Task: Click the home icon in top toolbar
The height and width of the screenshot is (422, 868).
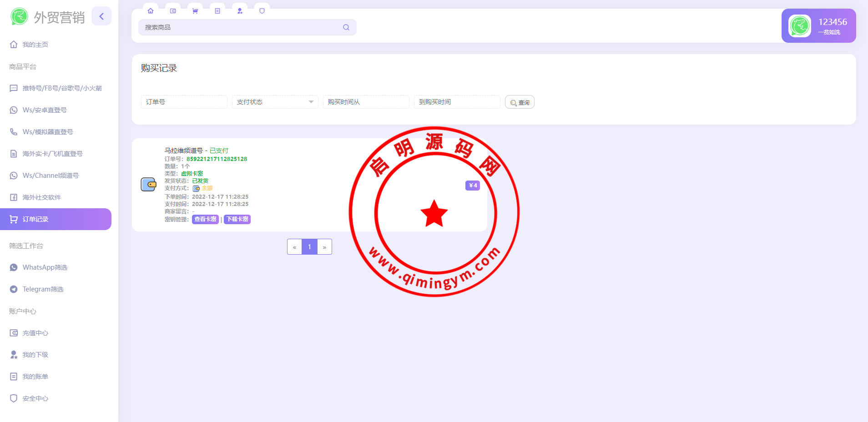Action: (x=151, y=11)
